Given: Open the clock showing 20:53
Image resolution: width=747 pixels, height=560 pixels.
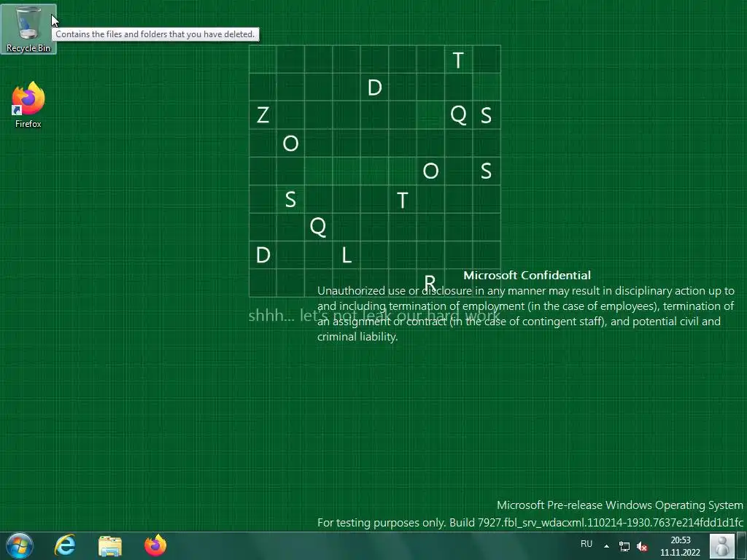Looking at the screenshot, I should [681, 546].
